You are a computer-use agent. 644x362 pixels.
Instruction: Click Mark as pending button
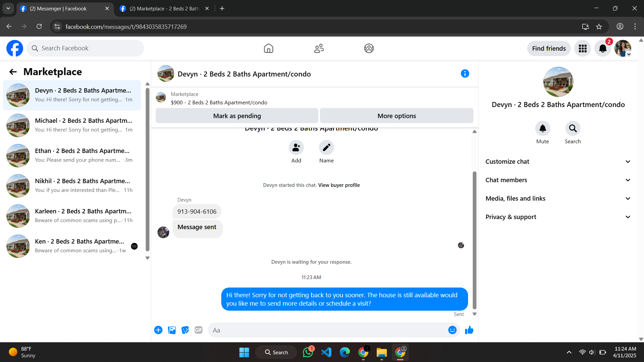click(x=237, y=116)
